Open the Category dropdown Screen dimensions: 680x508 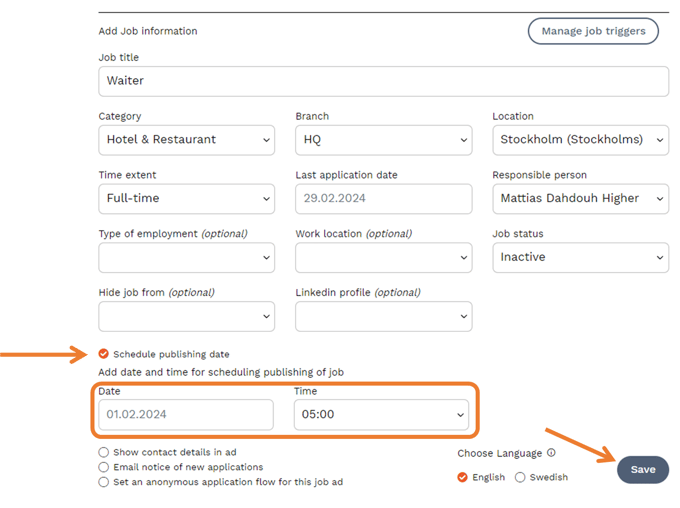coord(186,140)
